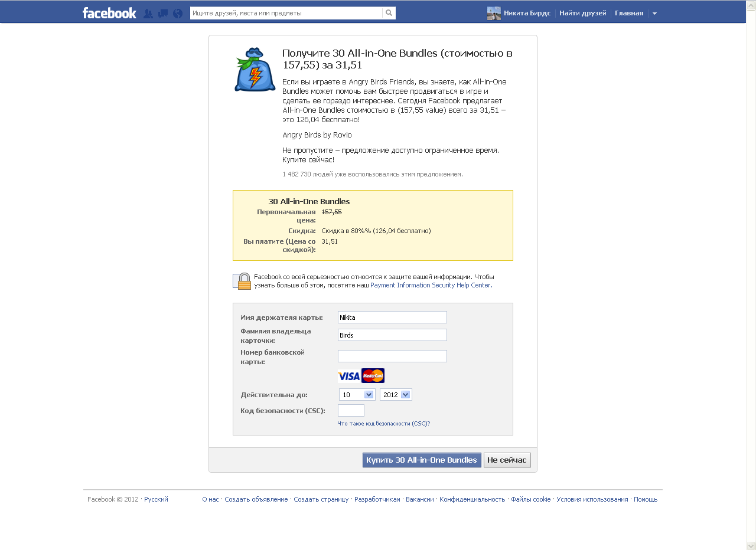Click footer language link Русский

pyautogui.click(x=156, y=499)
